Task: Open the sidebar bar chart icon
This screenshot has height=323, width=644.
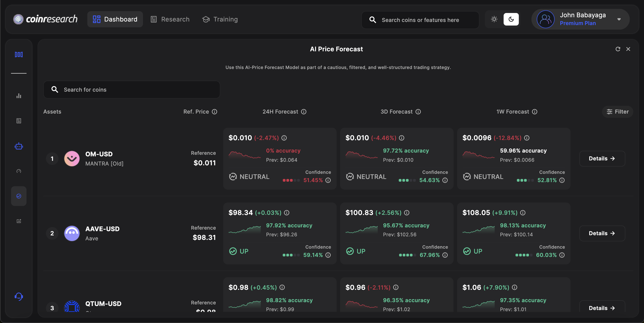Action: click(19, 96)
